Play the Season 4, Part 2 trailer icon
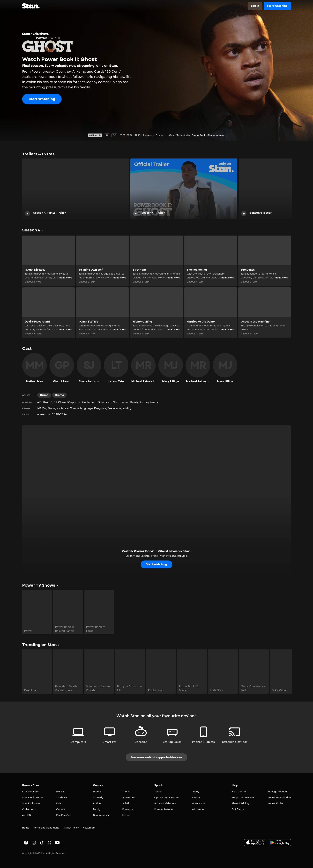The image size is (313, 868). point(27,213)
